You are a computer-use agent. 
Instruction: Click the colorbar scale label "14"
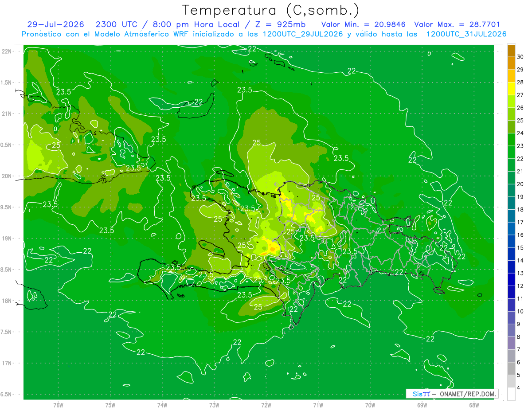coord(520,260)
